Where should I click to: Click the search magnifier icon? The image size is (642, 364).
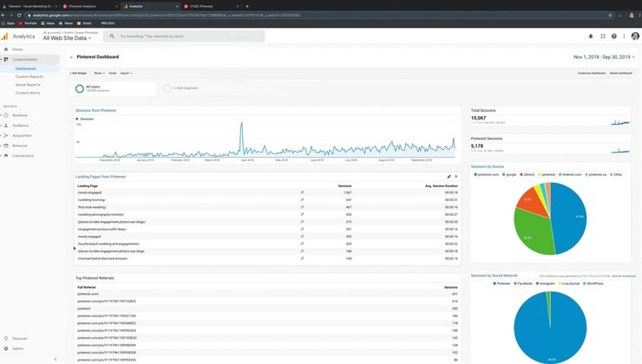(112, 36)
